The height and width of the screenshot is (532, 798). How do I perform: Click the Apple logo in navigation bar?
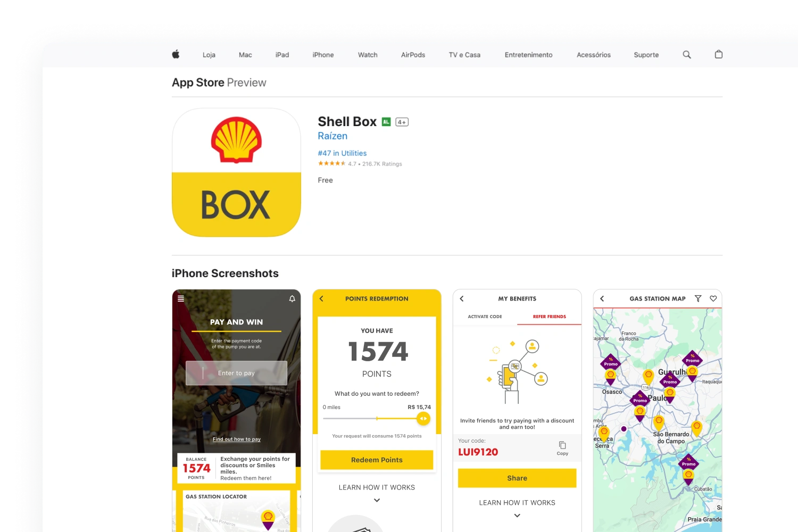tap(176, 54)
